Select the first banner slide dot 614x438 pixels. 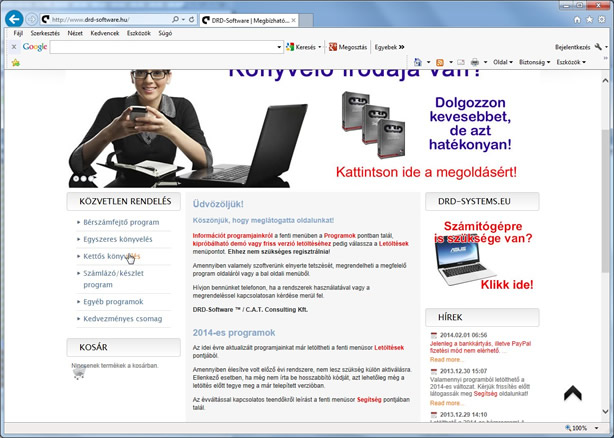pyautogui.click(x=76, y=178)
